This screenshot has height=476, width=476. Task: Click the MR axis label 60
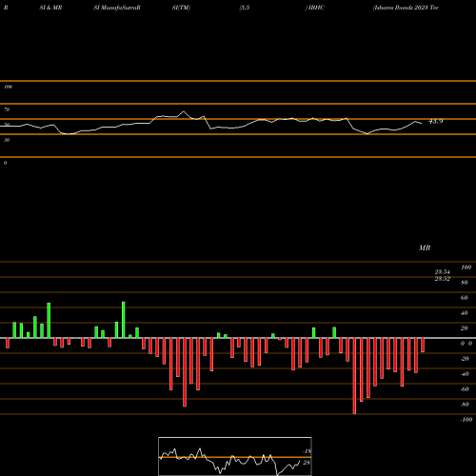[464, 298]
